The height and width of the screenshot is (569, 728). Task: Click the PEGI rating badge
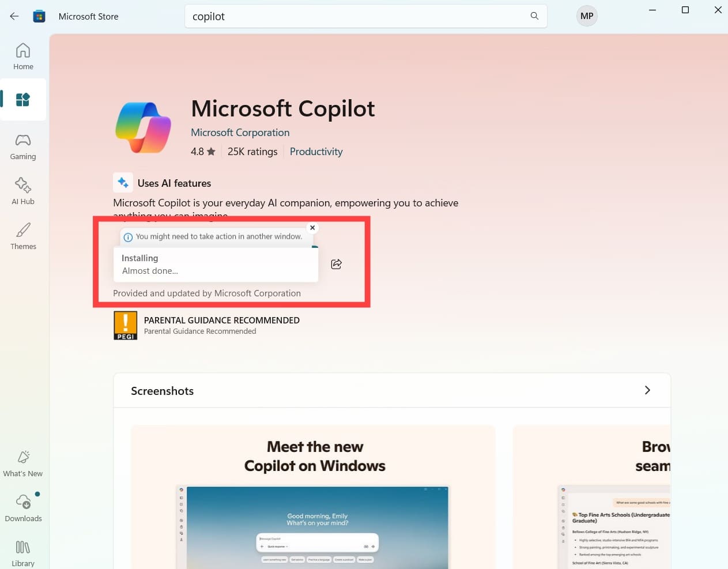click(x=126, y=325)
